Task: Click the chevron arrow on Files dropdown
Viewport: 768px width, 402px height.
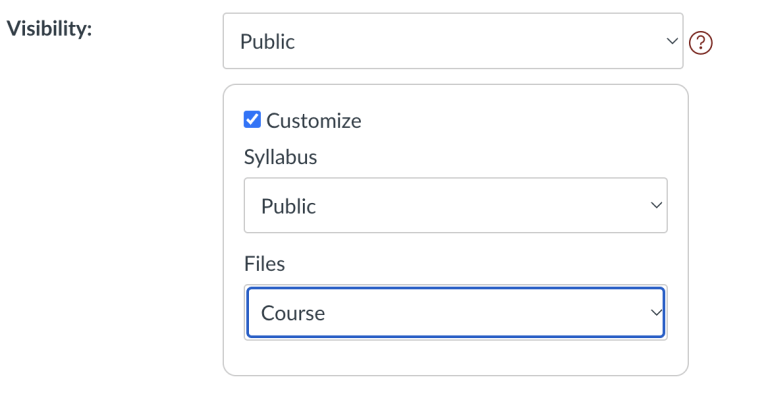Action: 656,313
